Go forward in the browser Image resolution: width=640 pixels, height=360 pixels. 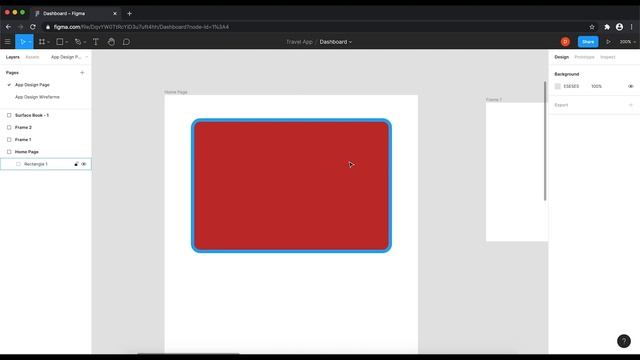20,27
